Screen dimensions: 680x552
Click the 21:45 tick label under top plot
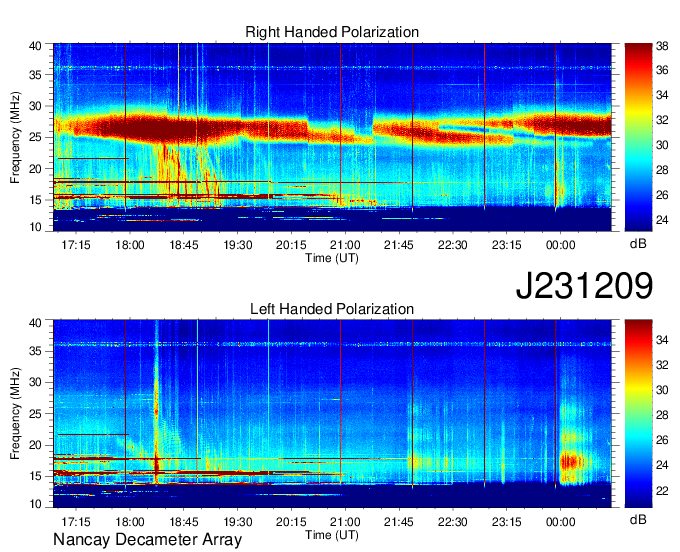399,245
